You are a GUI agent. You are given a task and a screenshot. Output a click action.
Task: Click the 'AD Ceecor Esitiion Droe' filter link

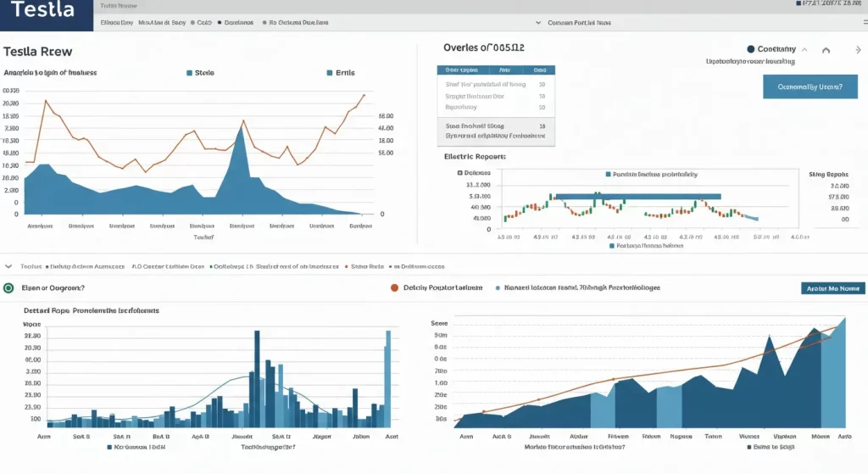pyautogui.click(x=168, y=267)
